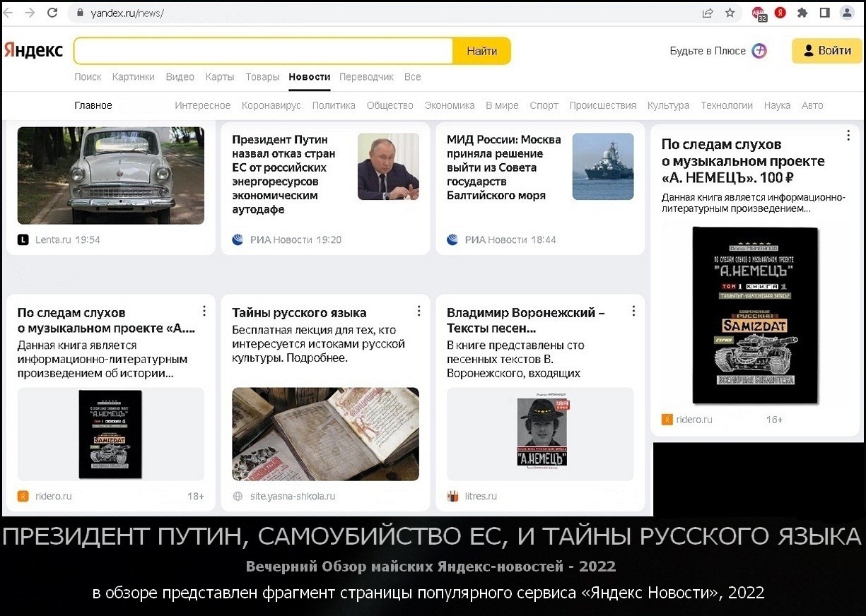This screenshot has width=866, height=616.
Task: Select 'Происшествия' news category
Action: [603, 105]
